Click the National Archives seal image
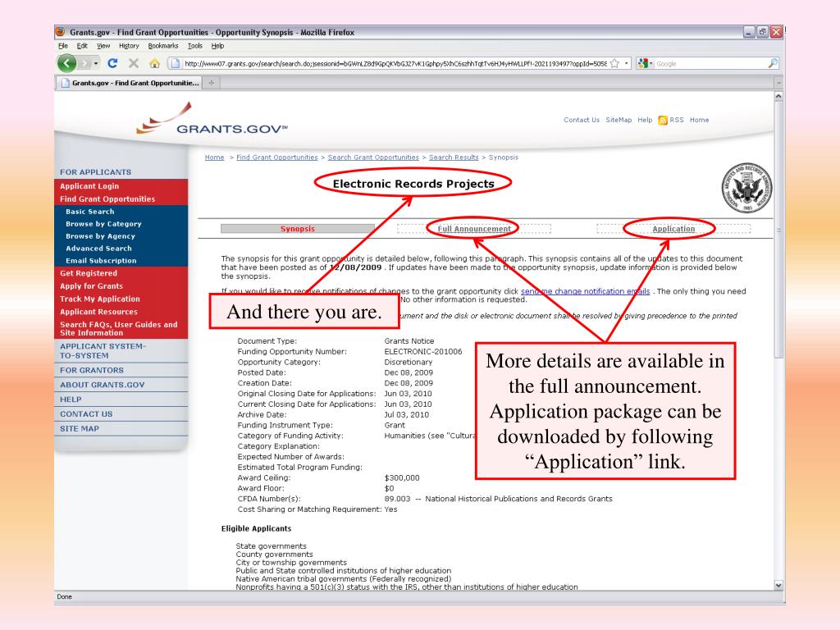The image size is (840, 630). tap(746, 188)
